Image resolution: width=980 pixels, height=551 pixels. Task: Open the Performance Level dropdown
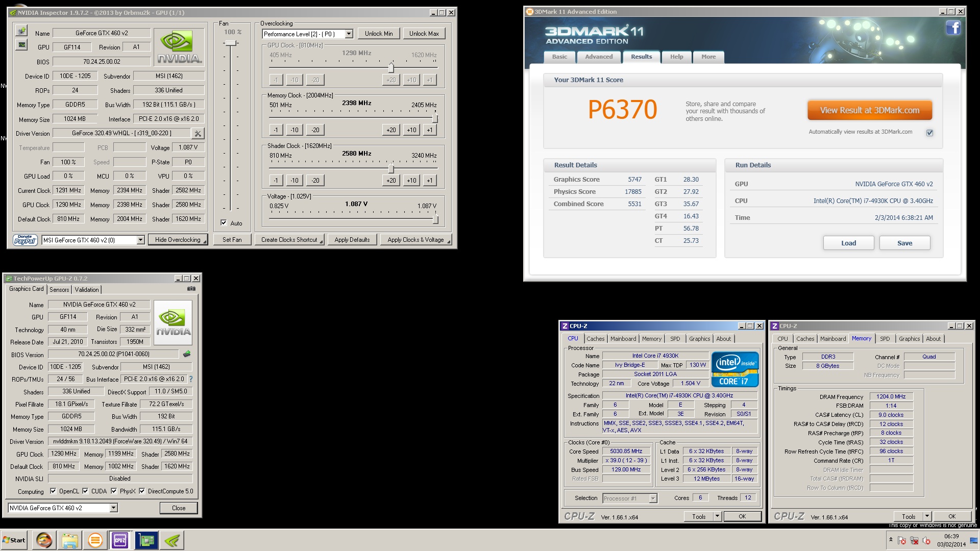click(x=349, y=34)
